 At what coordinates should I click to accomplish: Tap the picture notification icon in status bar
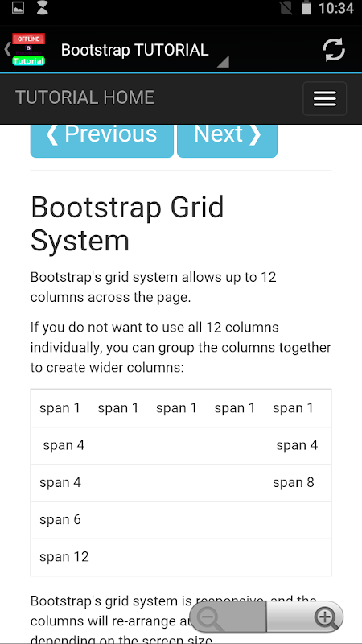[18, 7]
